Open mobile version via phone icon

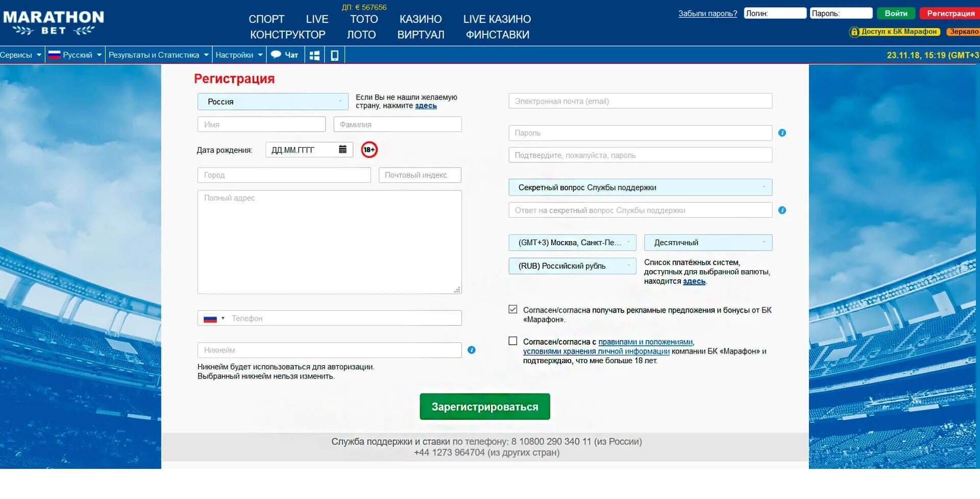334,55
